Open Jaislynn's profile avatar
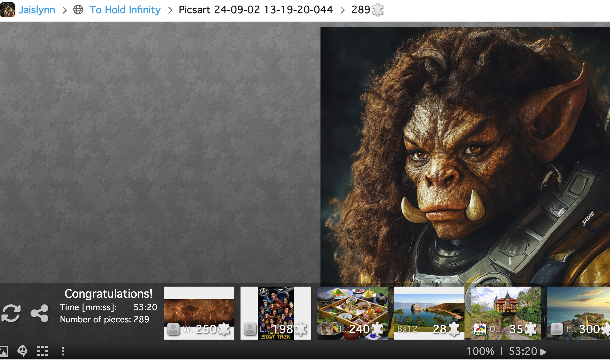610x364 pixels. [x=7, y=10]
